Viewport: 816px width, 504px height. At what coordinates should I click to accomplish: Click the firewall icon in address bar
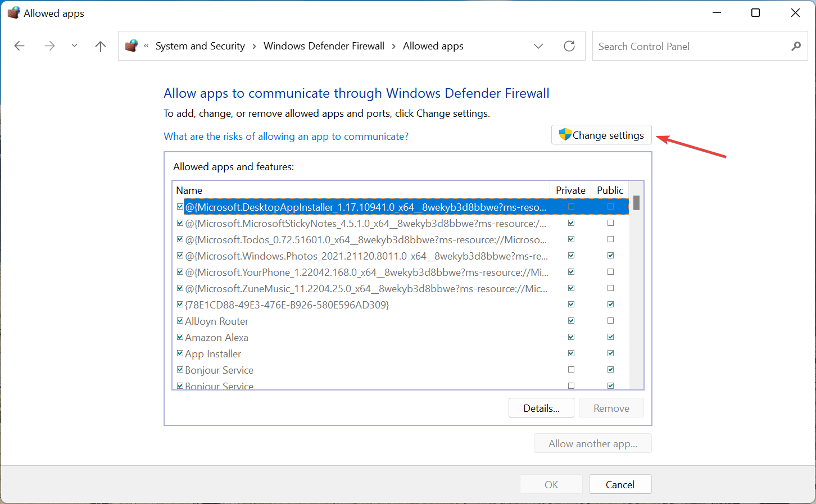pos(132,46)
